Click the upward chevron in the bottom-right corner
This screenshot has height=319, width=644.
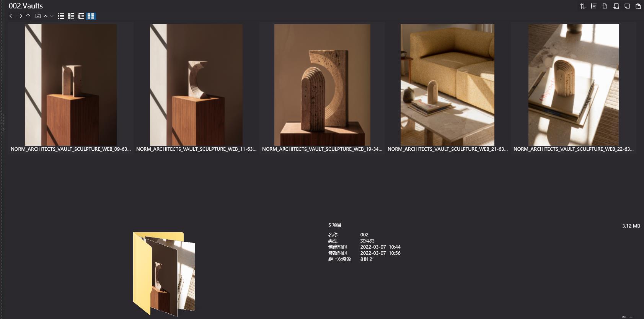coord(631,317)
